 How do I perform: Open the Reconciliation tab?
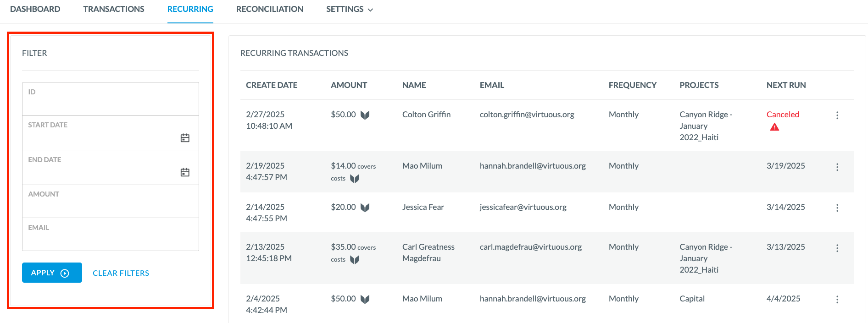click(270, 9)
